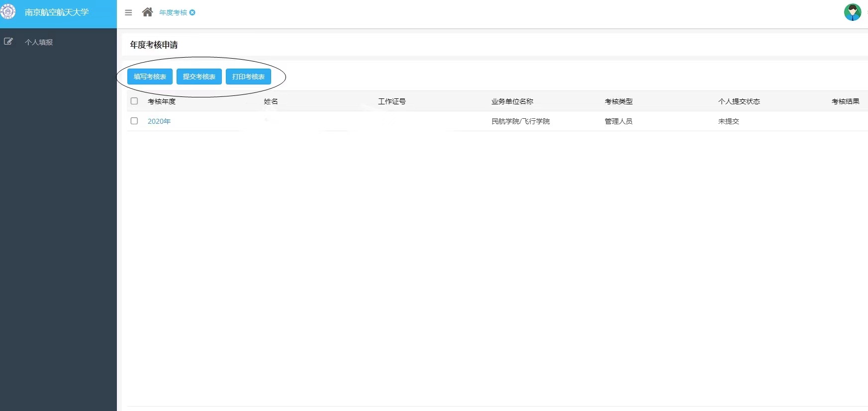Click the hamburger menu icon
The image size is (868, 411).
pos(128,13)
